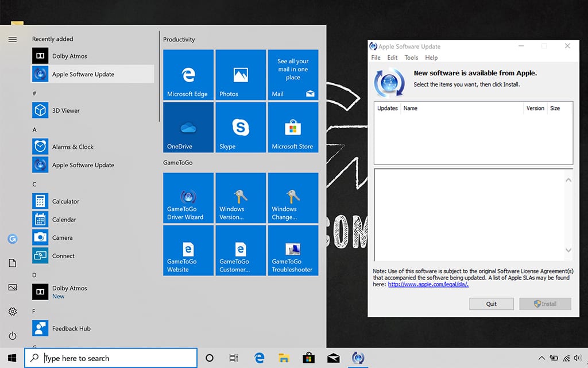Open the Calculator app
Viewport: 588px width, 368px height.
(x=92, y=201)
